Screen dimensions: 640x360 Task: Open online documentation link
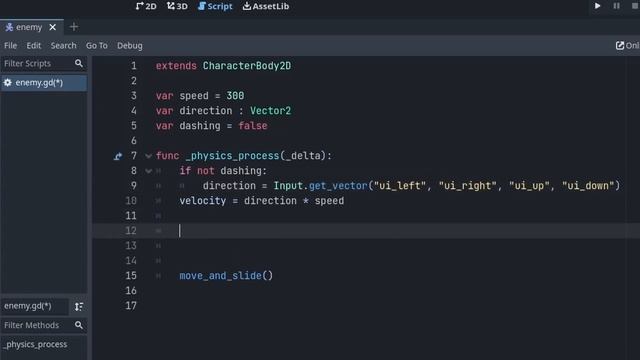click(x=627, y=46)
